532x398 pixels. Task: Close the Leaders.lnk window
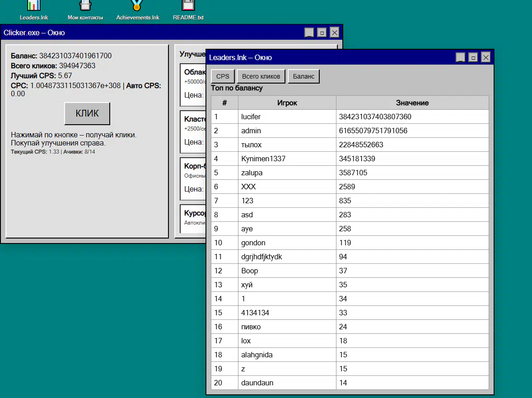(x=485, y=57)
